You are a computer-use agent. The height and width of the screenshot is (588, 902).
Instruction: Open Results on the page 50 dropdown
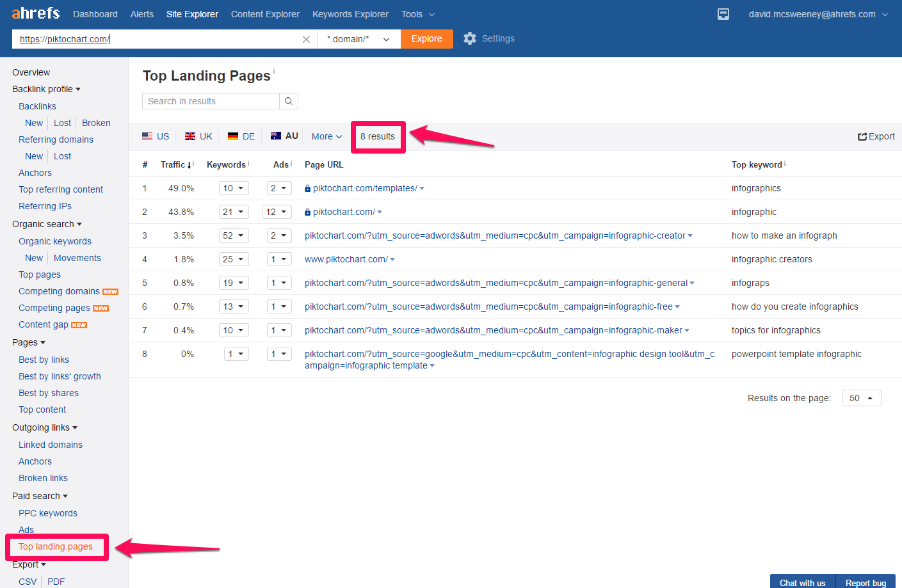tap(862, 398)
